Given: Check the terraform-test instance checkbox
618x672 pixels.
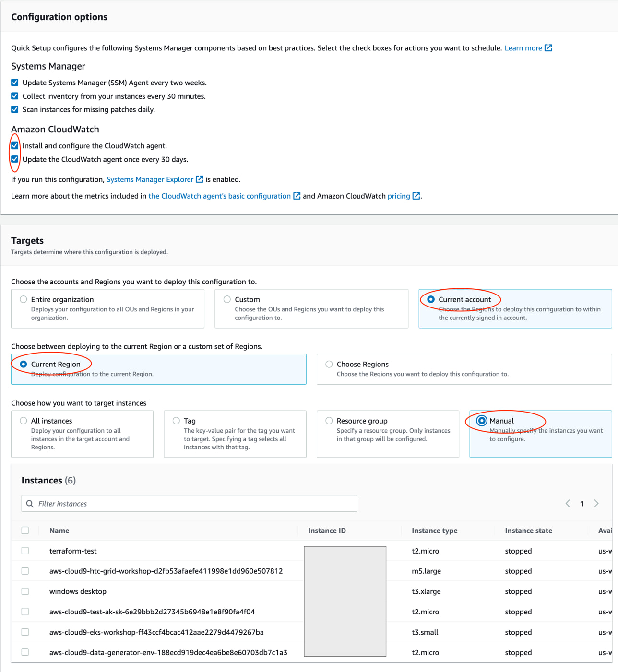Looking at the screenshot, I should tap(25, 551).
